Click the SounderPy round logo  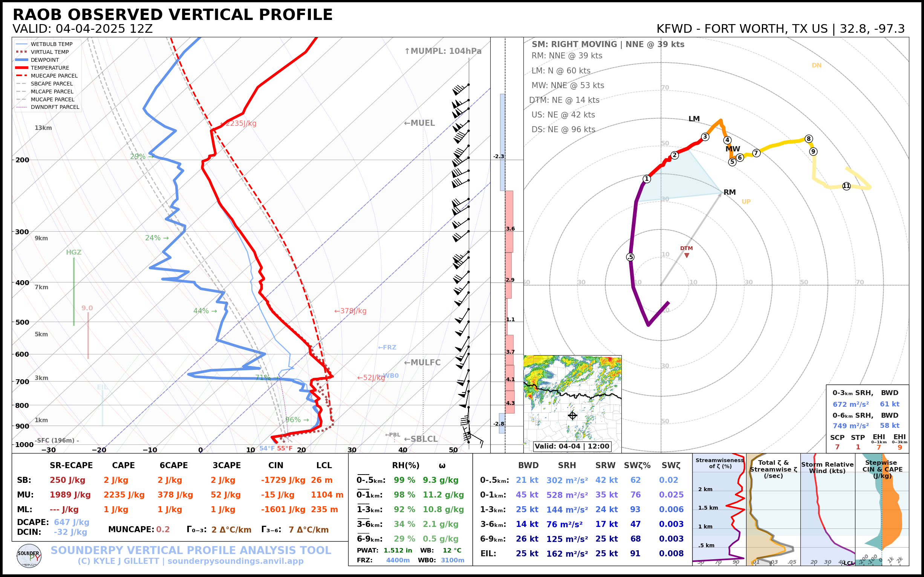pos(29,556)
